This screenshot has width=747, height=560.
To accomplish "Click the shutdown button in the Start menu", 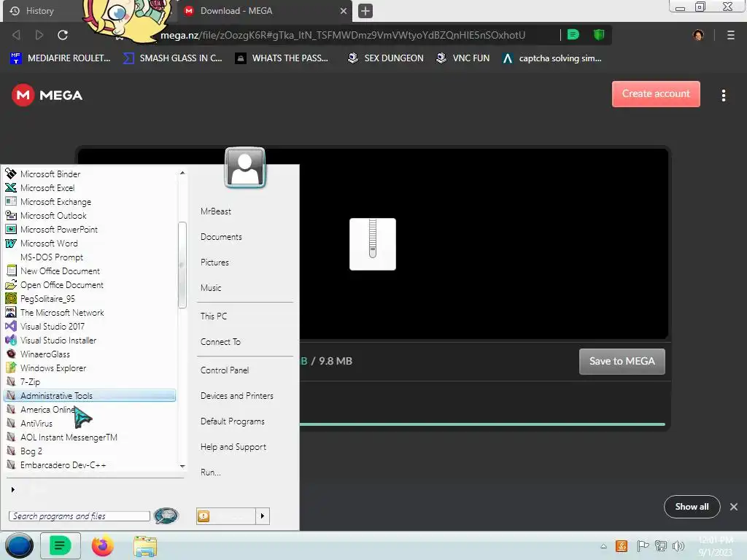I will pyautogui.click(x=226, y=516).
